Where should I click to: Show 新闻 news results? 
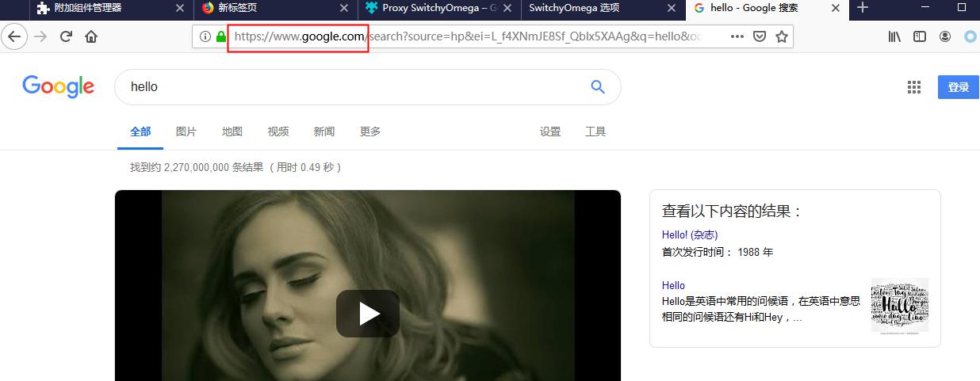click(323, 131)
